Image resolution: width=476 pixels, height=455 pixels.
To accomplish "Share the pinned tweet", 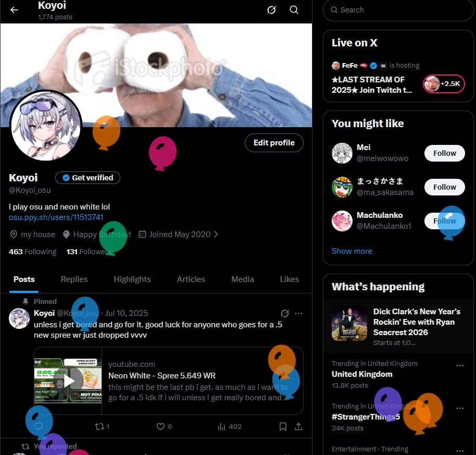I will click(x=298, y=426).
